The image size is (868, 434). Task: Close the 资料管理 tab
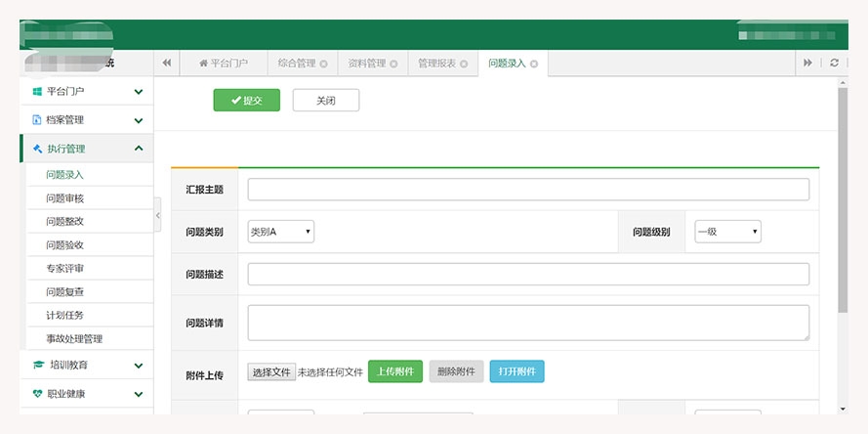(x=393, y=64)
